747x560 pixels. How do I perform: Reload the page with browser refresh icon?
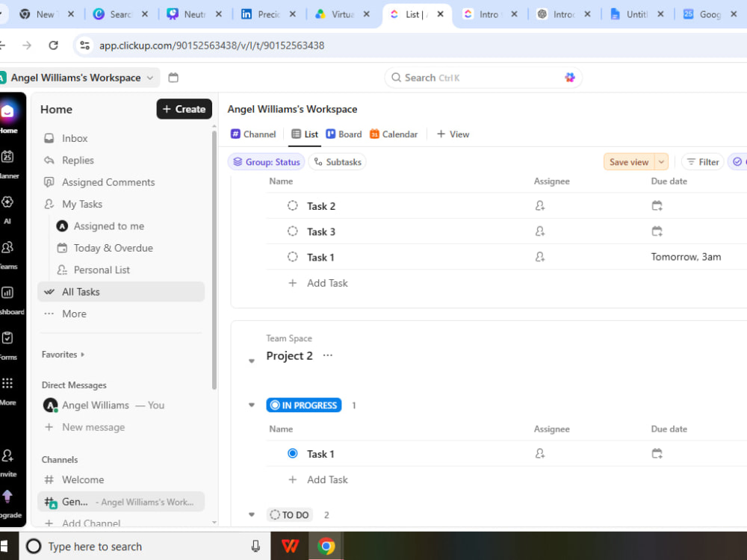point(53,46)
